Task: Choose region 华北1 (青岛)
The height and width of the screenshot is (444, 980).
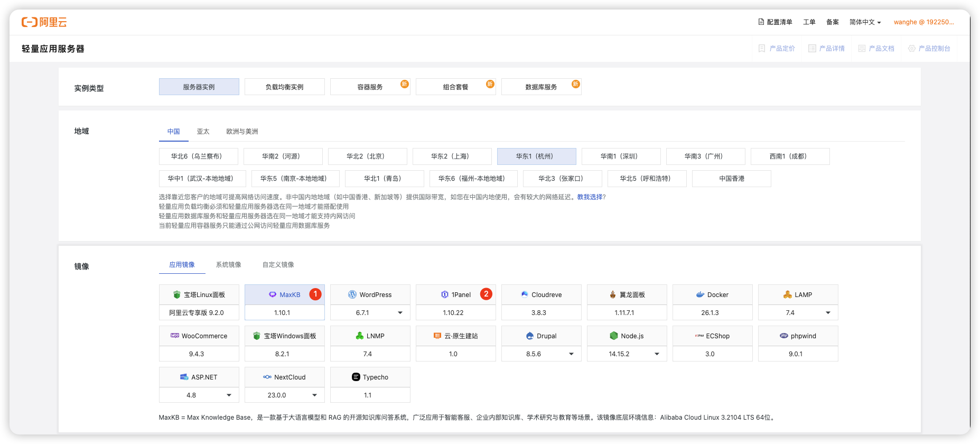Action: click(x=385, y=179)
